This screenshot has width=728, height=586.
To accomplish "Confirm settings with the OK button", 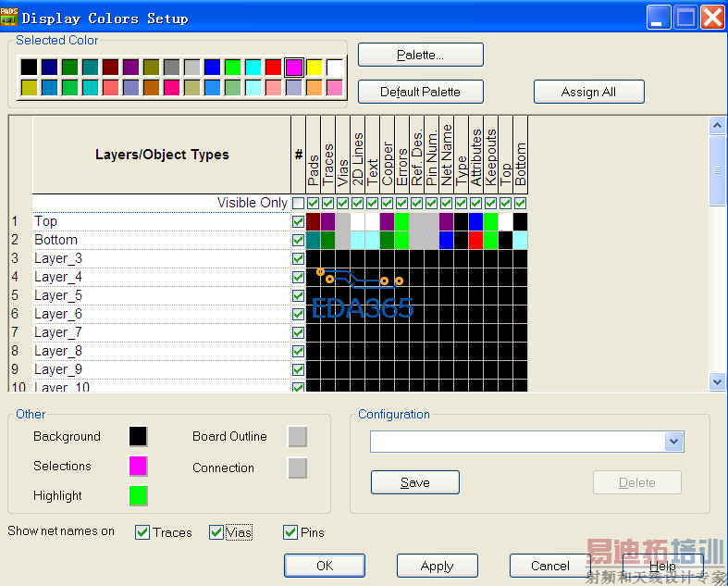I will pos(325,566).
